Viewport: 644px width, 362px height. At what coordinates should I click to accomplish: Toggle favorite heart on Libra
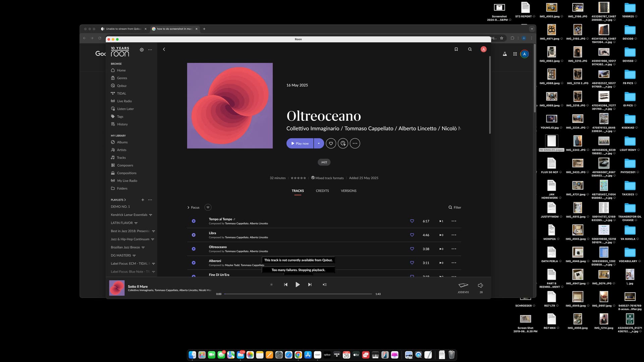[412, 235]
